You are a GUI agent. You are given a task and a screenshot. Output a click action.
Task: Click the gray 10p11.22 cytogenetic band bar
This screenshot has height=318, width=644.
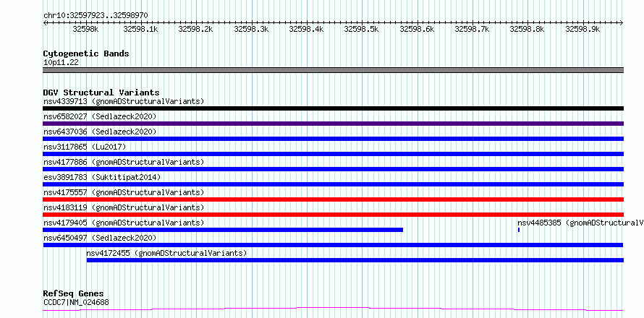[x=334, y=70]
